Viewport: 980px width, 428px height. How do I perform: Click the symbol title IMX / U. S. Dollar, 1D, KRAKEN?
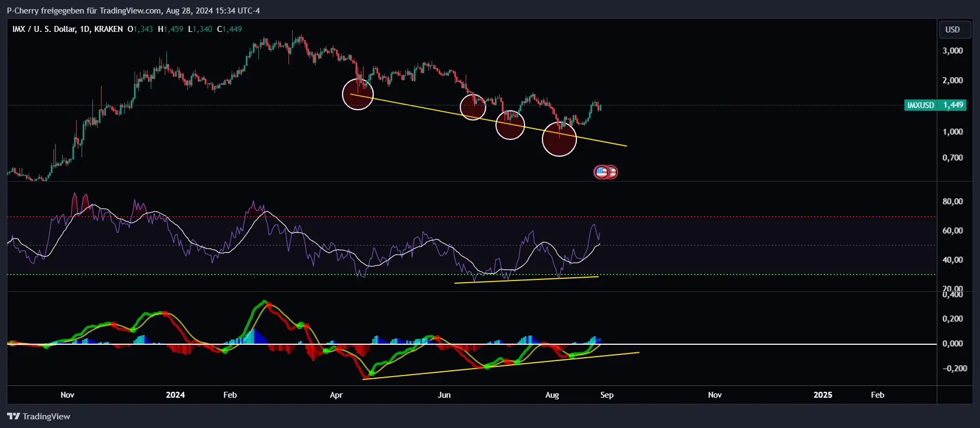[68, 29]
